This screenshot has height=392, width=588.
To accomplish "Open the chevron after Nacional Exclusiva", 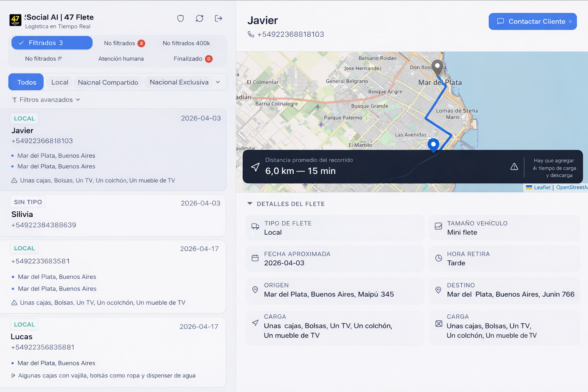I will pos(218,82).
